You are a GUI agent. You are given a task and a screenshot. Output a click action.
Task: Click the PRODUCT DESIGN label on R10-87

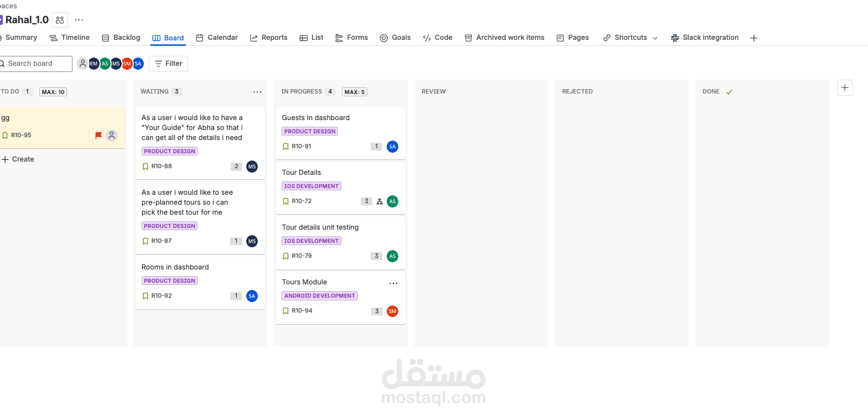(170, 226)
